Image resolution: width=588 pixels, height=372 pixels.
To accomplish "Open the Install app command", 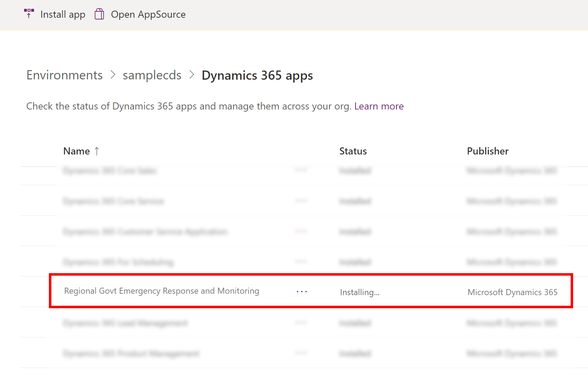I will (x=55, y=14).
